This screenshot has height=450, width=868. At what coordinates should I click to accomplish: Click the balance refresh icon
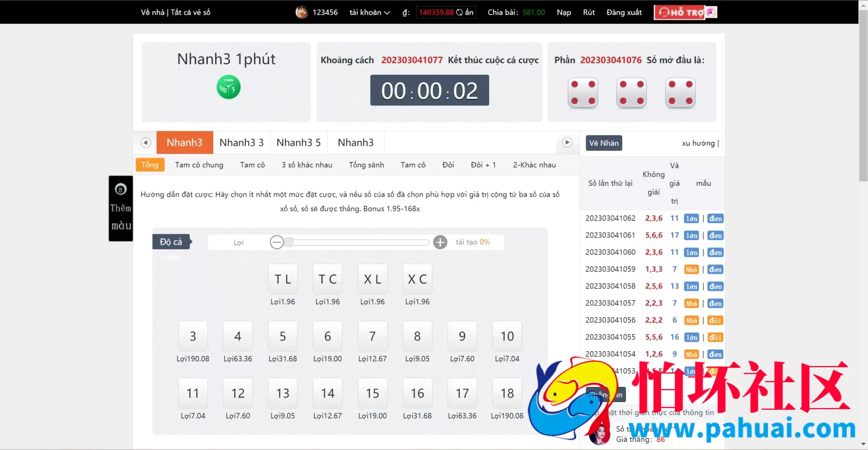tap(459, 12)
